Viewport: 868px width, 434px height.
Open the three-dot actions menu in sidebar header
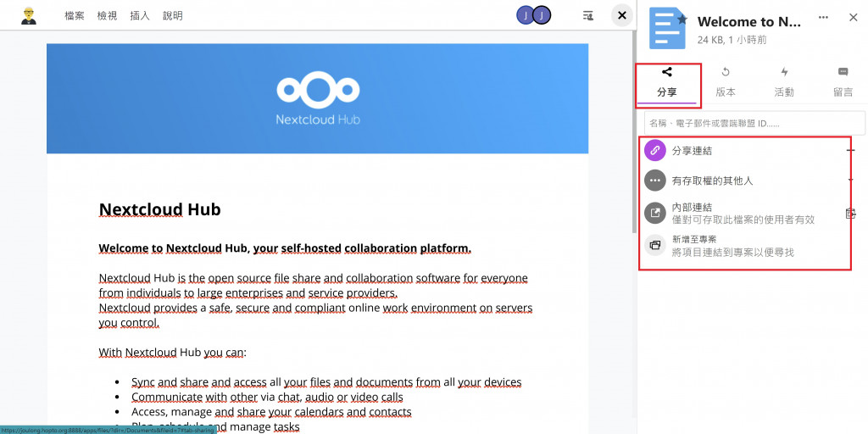coord(823,18)
